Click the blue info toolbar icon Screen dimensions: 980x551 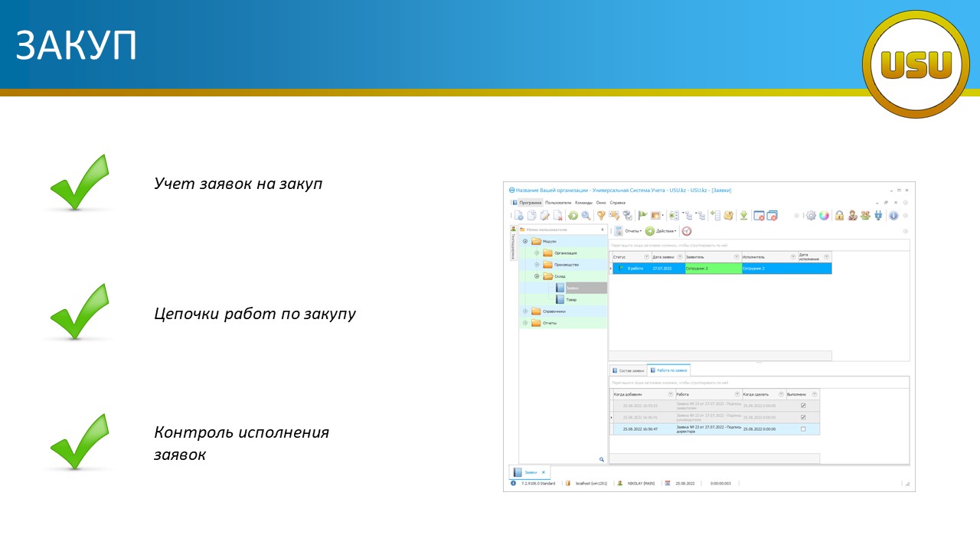coord(893,216)
